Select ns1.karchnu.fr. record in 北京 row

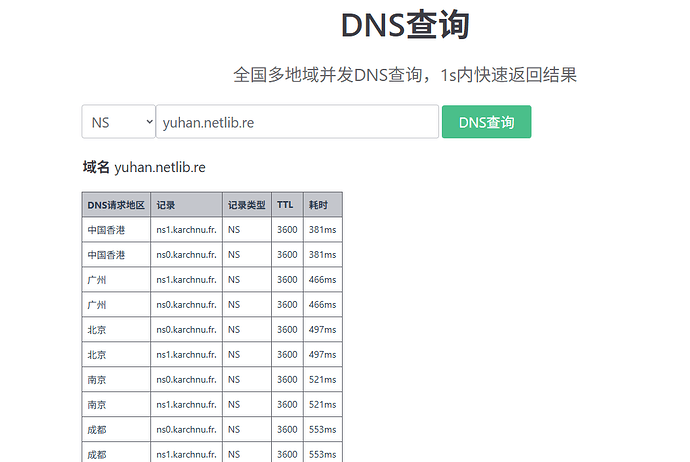pos(187,355)
